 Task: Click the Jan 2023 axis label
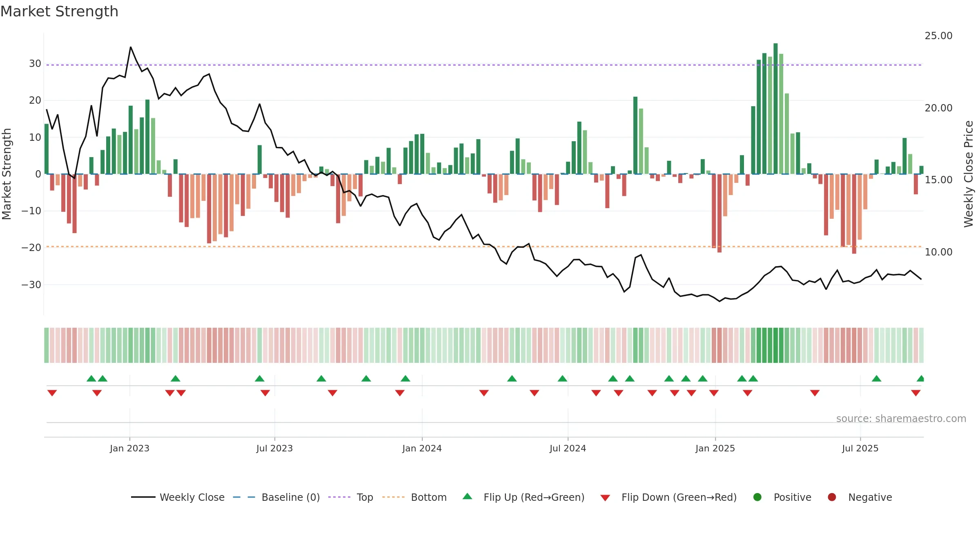click(129, 449)
